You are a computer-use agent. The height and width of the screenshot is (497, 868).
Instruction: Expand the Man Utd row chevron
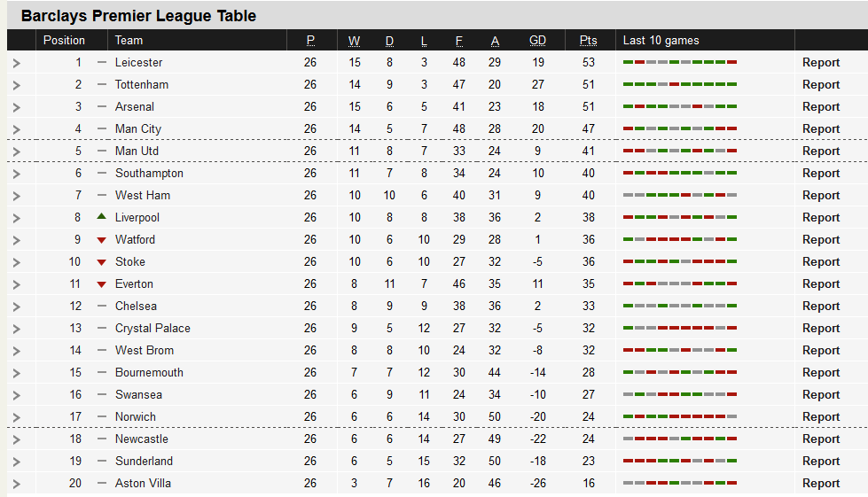17,151
